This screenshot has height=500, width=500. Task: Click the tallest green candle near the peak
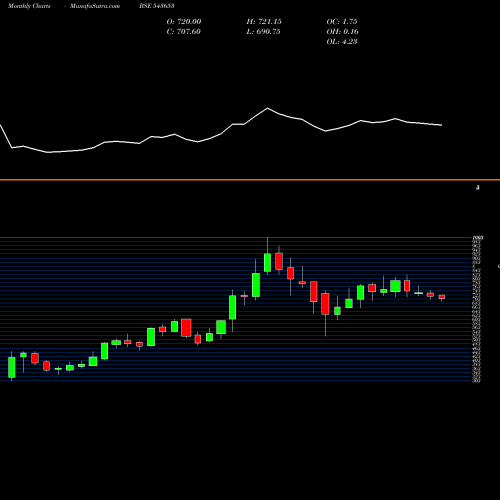[x=256, y=285]
